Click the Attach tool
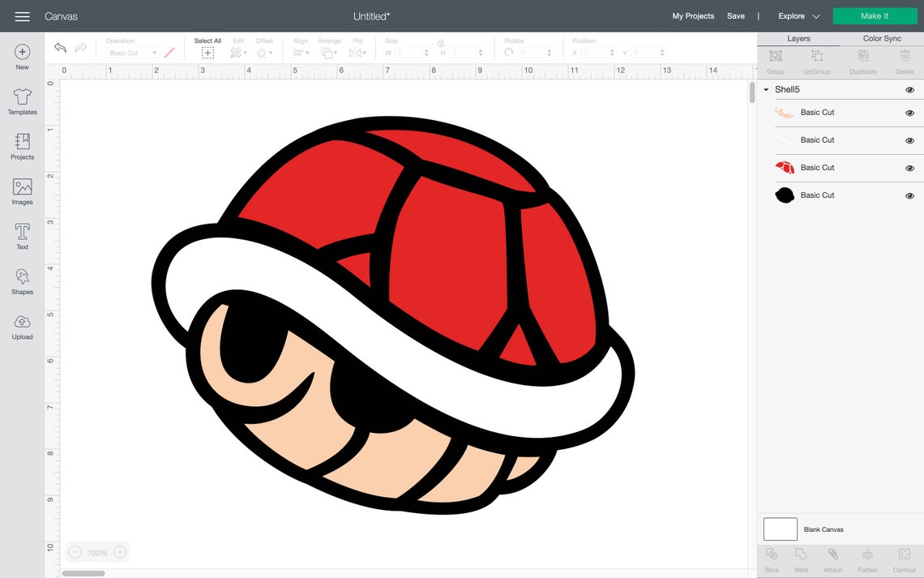924x578 pixels. tap(832, 559)
